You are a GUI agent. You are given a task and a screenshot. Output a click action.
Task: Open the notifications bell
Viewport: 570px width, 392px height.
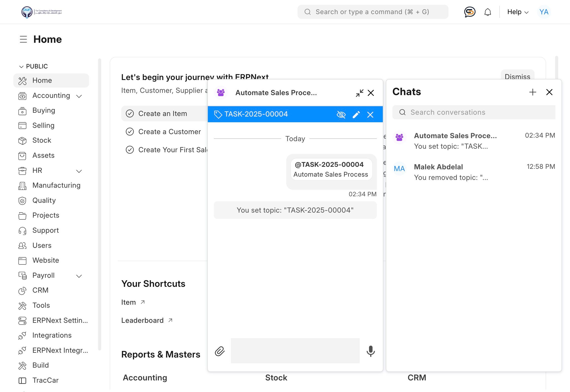tap(487, 12)
